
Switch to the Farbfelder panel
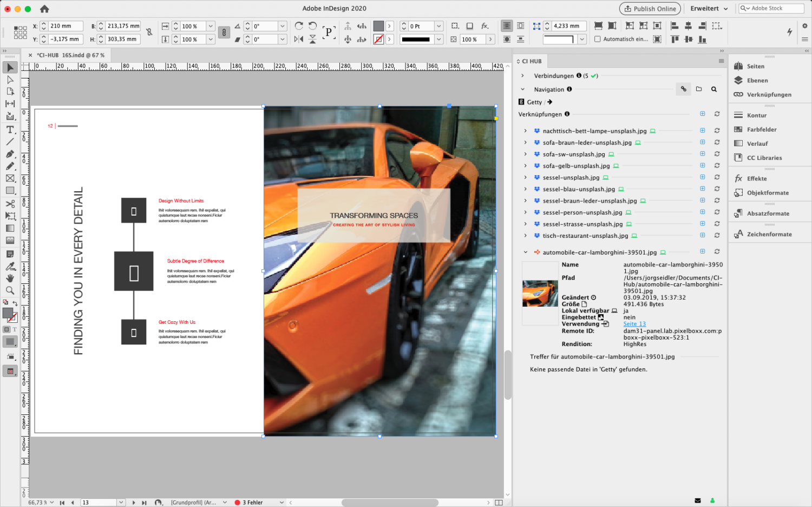pyautogui.click(x=761, y=129)
